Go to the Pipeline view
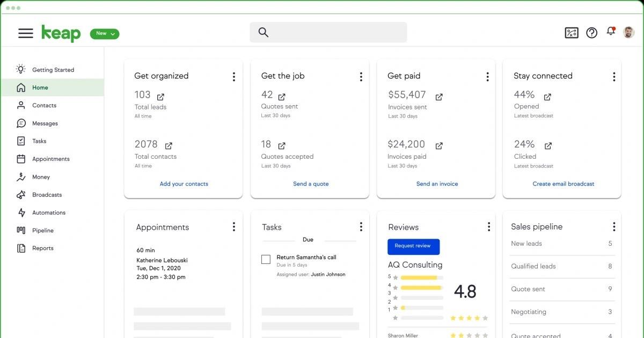The height and width of the screenshot is (338, 644). [43, 230]
